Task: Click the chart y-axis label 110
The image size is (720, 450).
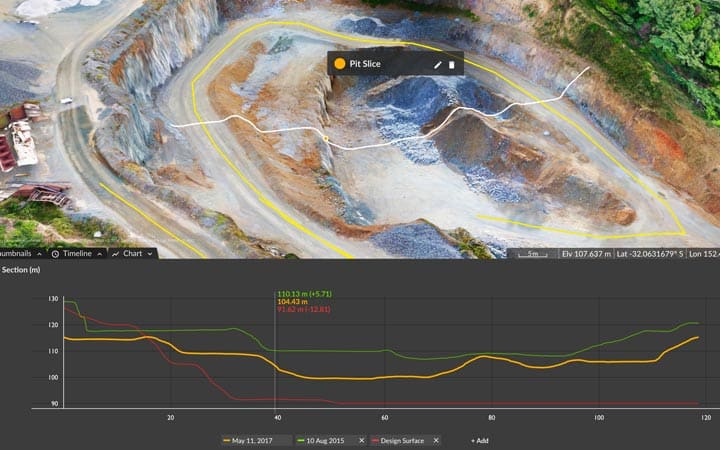Action: [x=53, y=351]
